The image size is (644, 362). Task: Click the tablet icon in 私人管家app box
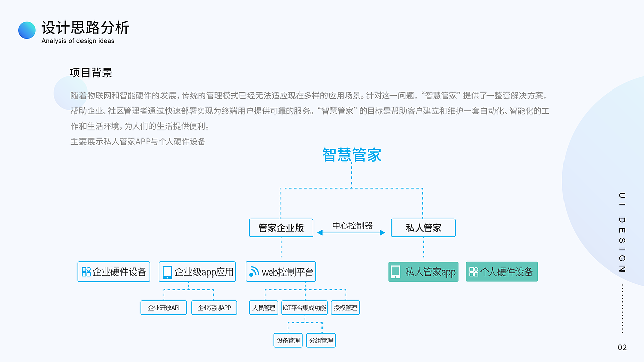(396, 272)
